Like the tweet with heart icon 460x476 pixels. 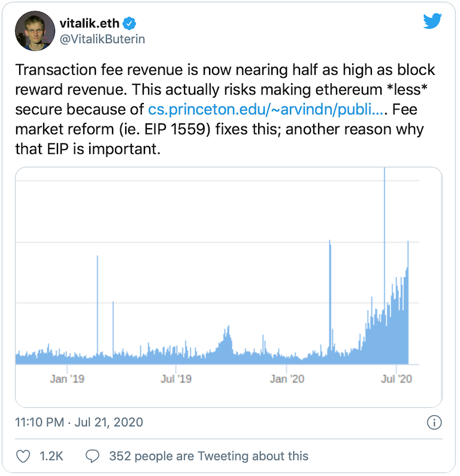tap(23, 456)
